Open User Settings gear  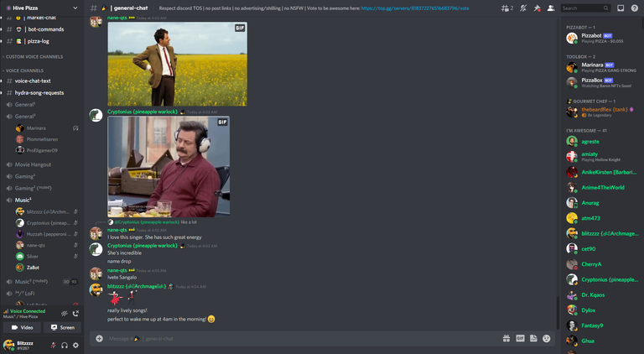pos(75,346)
